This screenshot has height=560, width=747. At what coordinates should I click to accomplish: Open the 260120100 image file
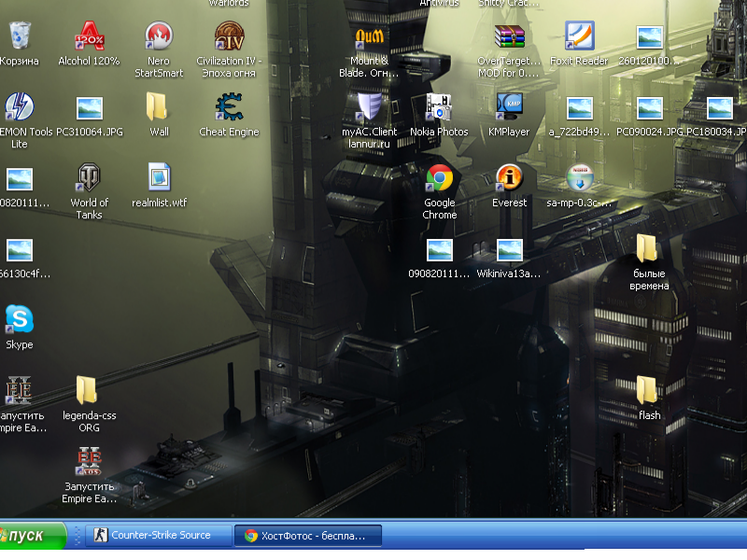(649, 37)
